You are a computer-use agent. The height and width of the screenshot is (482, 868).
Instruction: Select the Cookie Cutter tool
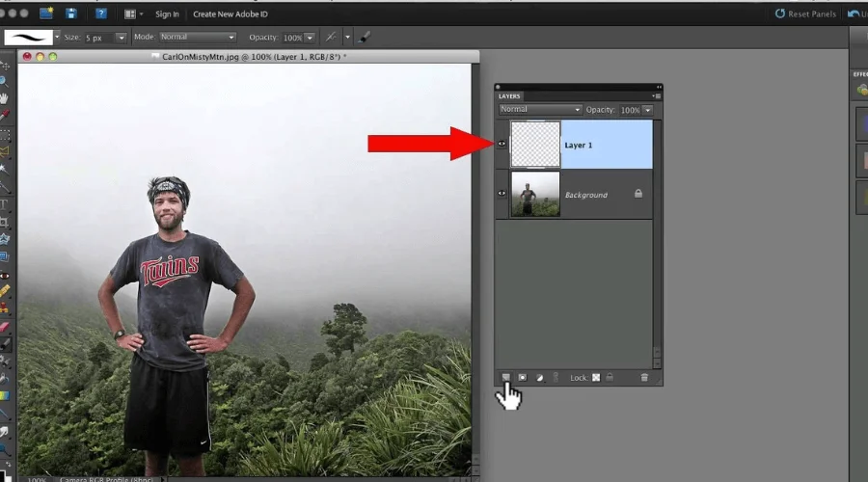pos(5,239)
